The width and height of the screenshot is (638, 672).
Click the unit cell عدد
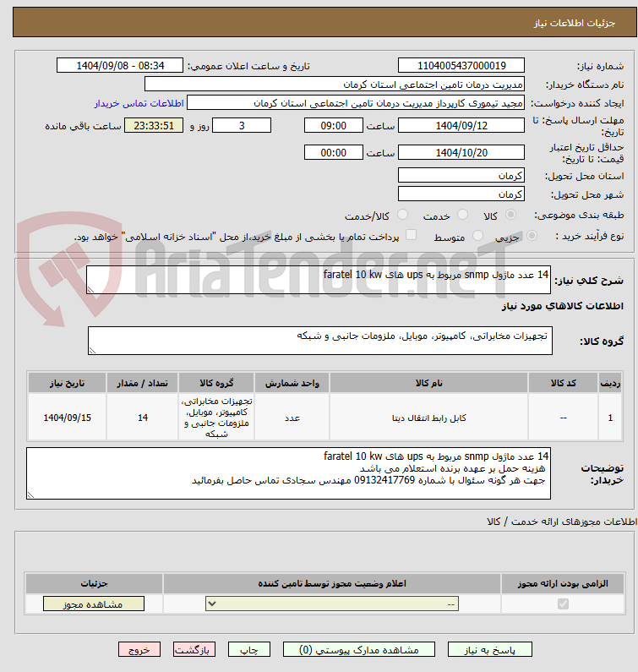[292, 418]
